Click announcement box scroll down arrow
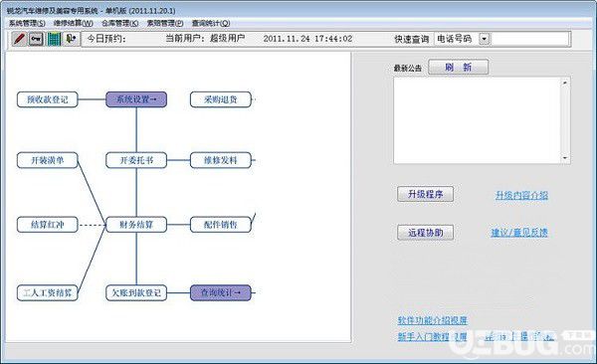This screenshot has width=597, height=364. click(x=565, y=158)
